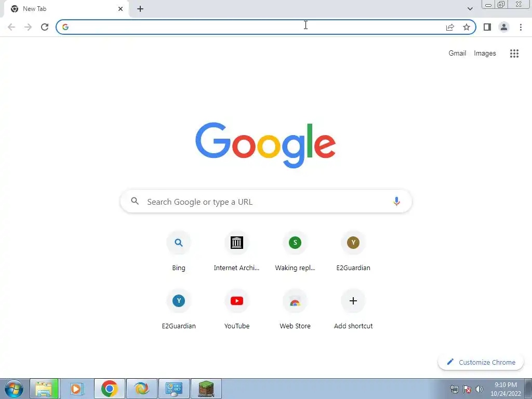
Task: Reload the current page
Action: pyautogui.click(x=45, y=27)
